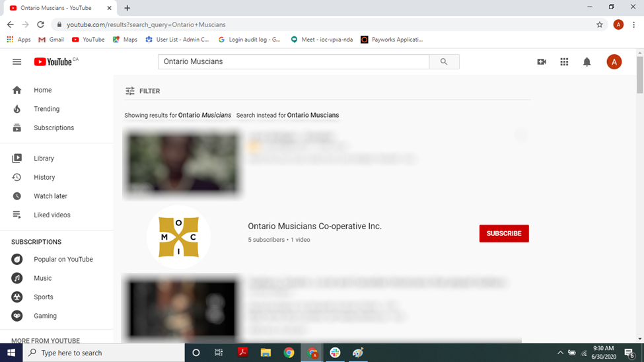Open Login audit log bookmark
Screen dimensions: 644x362
pos(249,40)
